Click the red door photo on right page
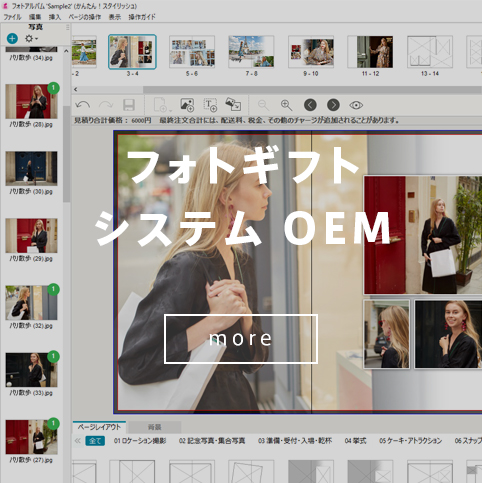The image size is (482, 483). (423, 235)
